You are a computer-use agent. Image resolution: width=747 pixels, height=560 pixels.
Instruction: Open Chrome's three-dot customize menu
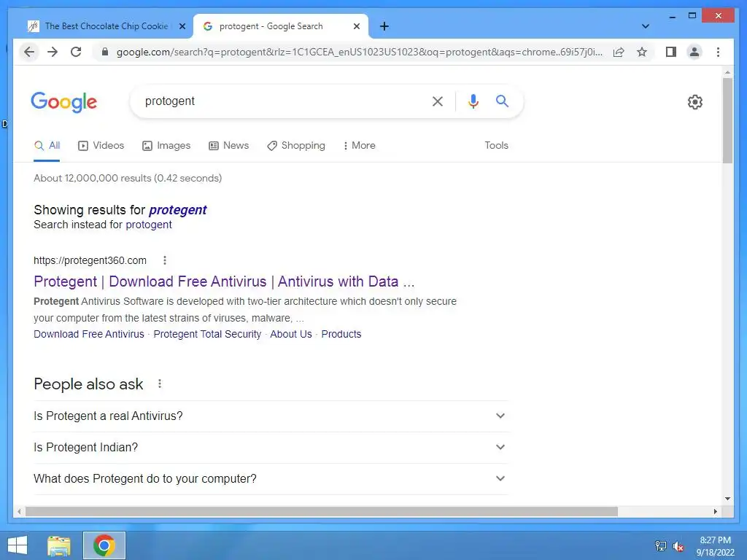click(x=718, y=52)
